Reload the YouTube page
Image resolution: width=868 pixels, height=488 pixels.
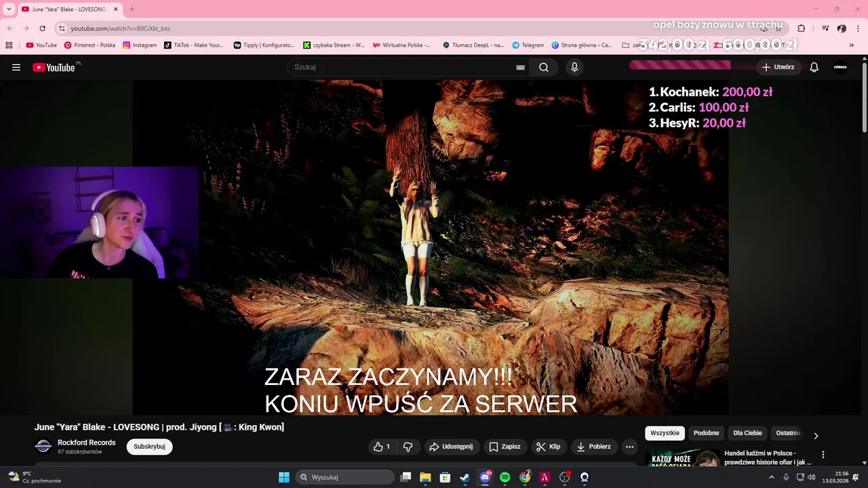pos(42,28)
